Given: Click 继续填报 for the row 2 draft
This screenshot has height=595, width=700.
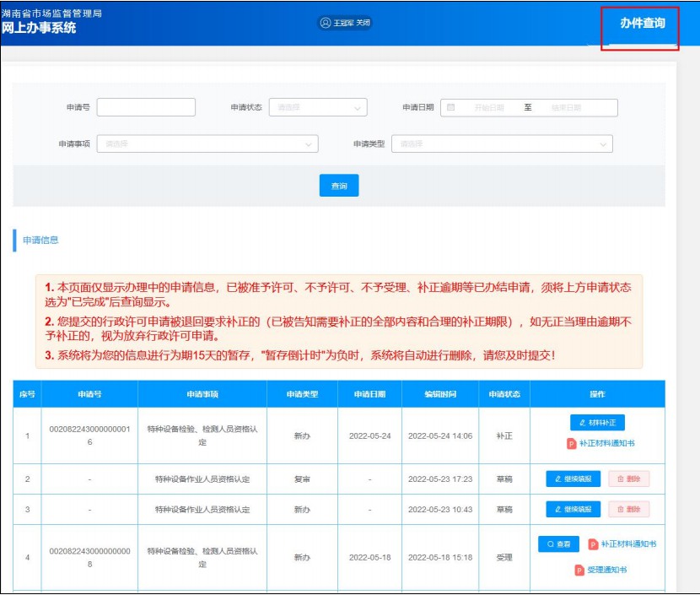Looking at the screenshot, I should pyautogui.click(x=573, y=479).
